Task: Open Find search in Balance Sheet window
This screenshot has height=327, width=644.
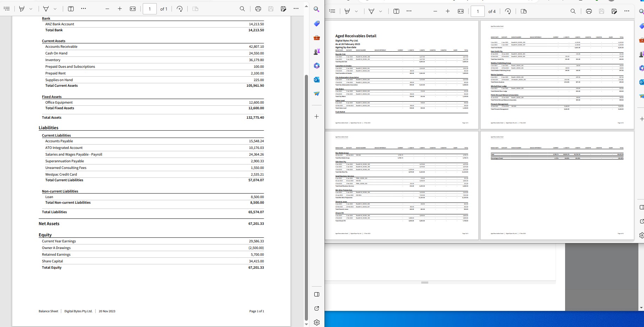Action: (242, 9)
